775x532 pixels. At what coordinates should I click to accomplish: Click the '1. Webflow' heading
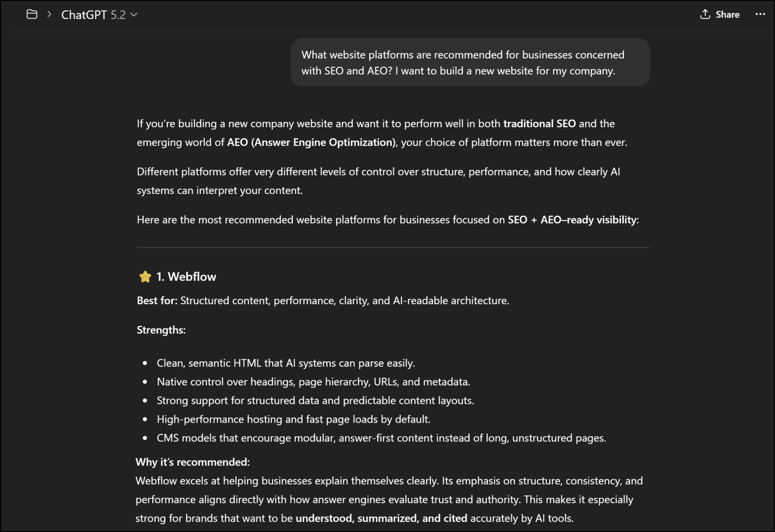pos(186,276)
